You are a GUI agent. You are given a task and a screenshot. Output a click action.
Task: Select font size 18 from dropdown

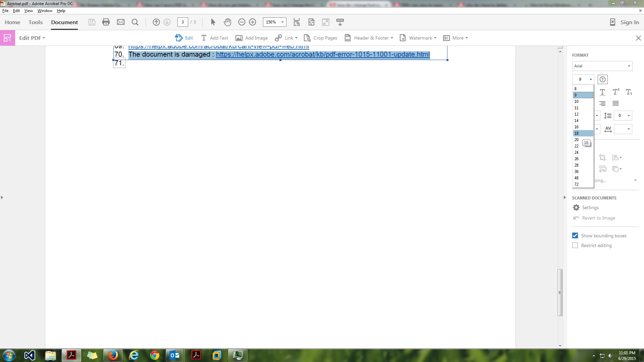(577, 133)
